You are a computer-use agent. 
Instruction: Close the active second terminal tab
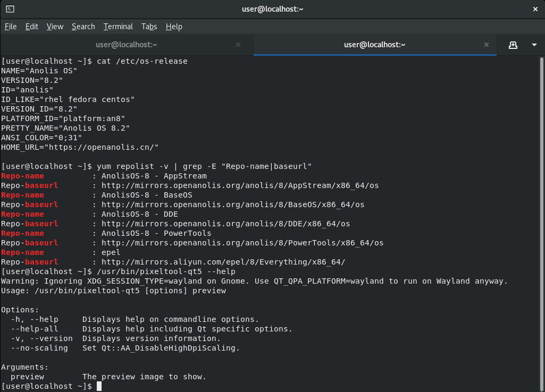coord(486,45)
